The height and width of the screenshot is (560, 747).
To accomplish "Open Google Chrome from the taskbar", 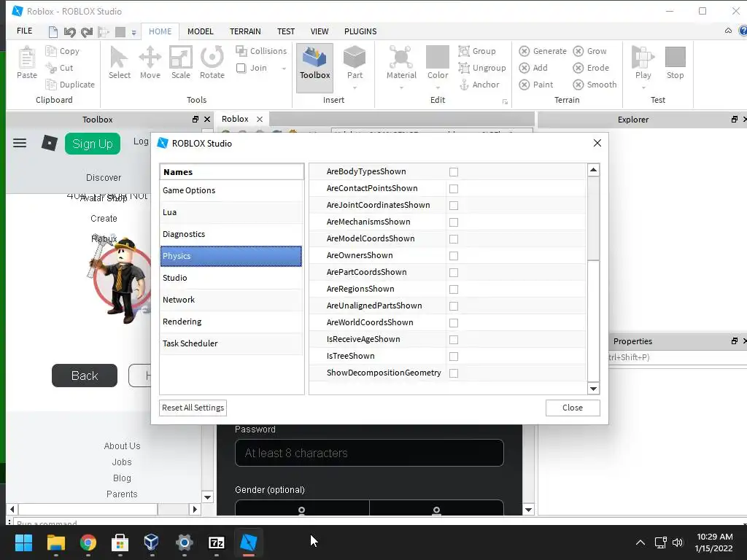I will click(88, 542).
